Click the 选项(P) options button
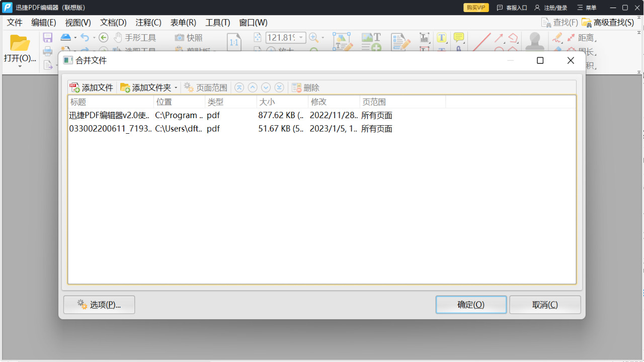 click(99, 304)
